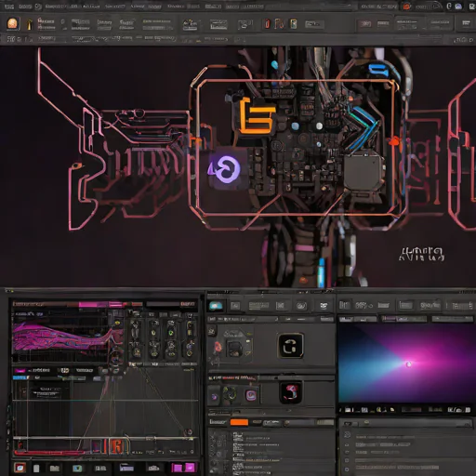This screenshot has height=476, width=476.
Task: Click the bright center point in gradient preview
Action: [409, 364]
